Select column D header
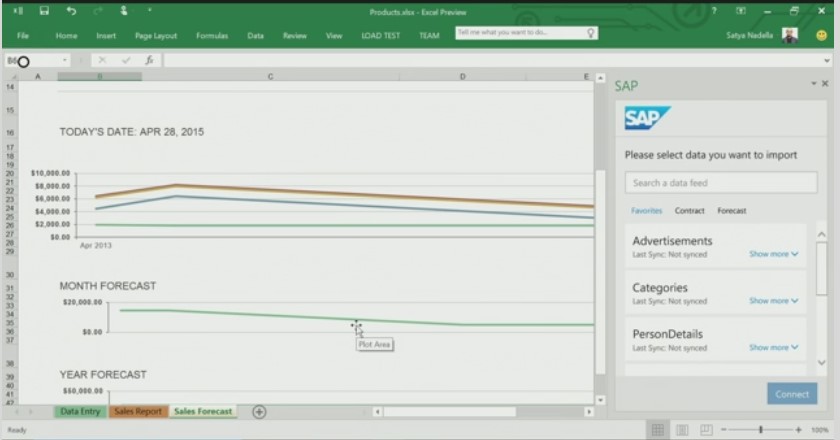The height and width of the screenshot is (440, 840). tap(462, 77)
